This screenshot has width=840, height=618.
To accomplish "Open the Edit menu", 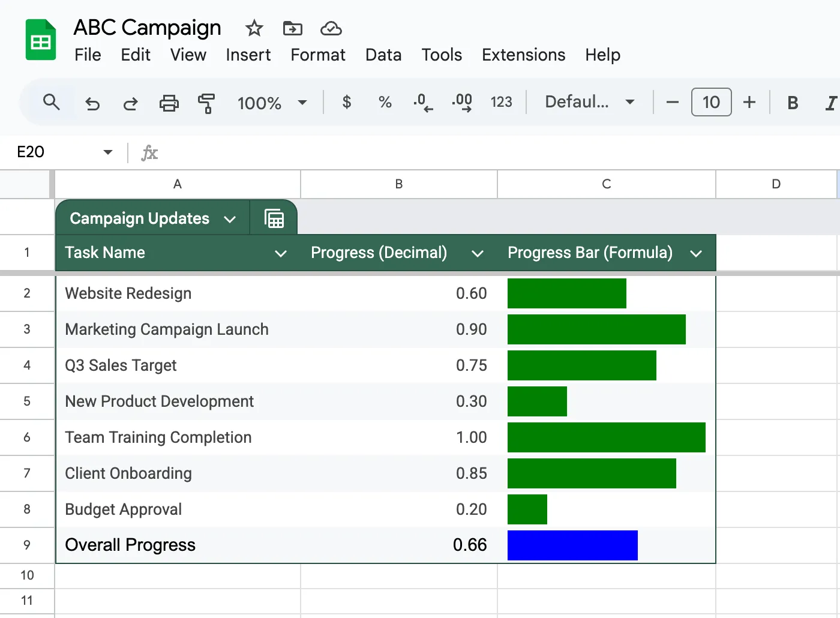I will tap(136, 55).
